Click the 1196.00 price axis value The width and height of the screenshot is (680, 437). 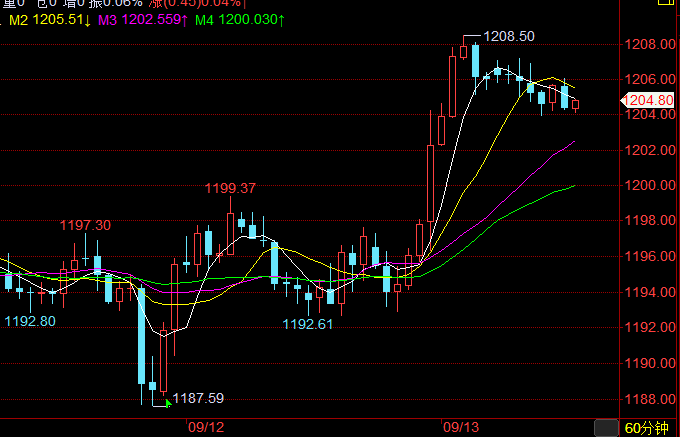pos(650,256)
